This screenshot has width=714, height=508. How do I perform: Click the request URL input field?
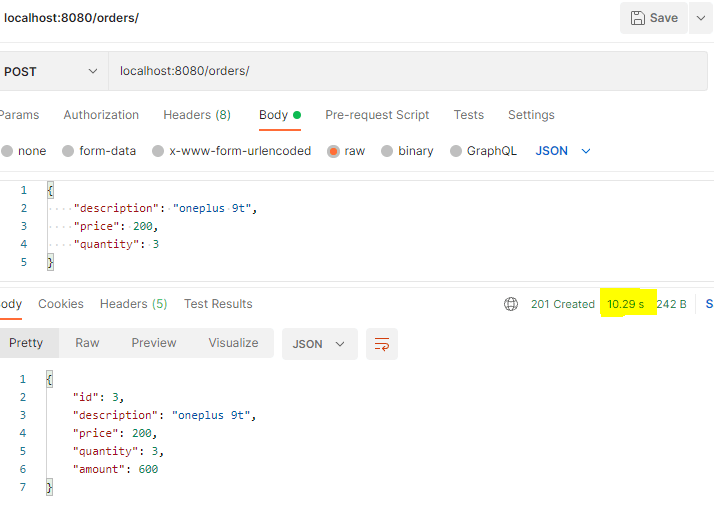point(400,71)
